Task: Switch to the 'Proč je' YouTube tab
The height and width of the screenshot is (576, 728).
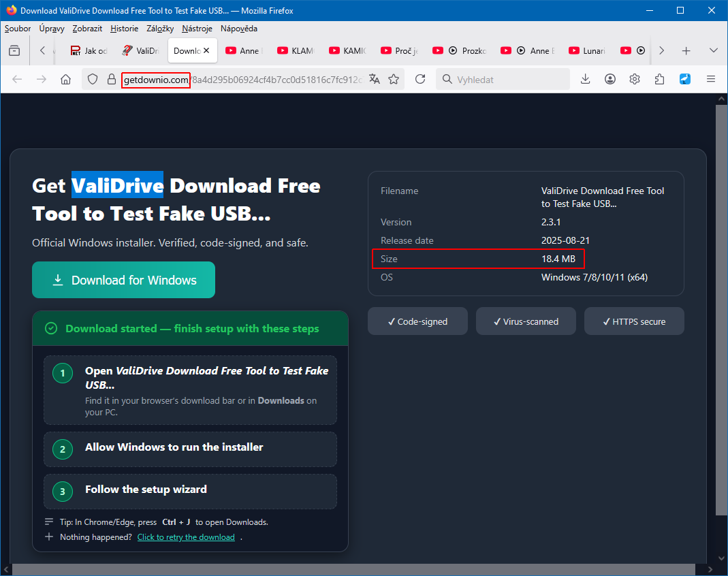Action: (399, 50)
